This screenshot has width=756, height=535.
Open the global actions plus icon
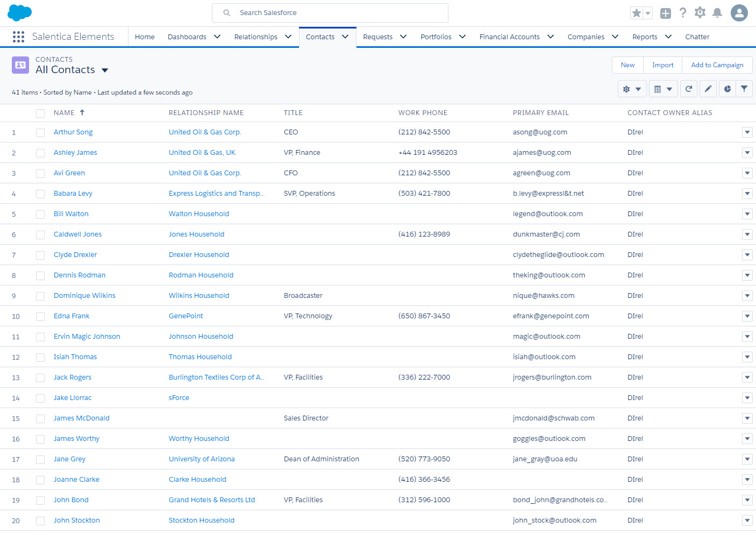tap(666, 13)
